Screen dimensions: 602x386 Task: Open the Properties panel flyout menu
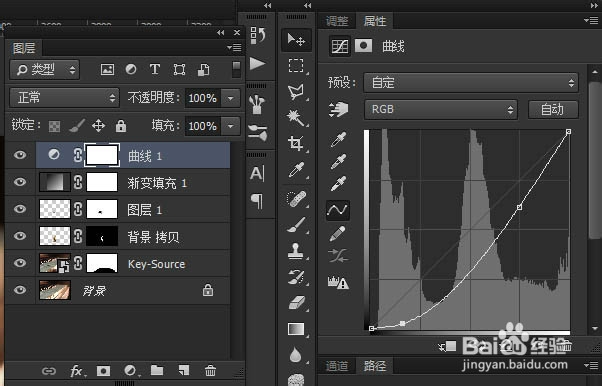click(x=591, y=20)
